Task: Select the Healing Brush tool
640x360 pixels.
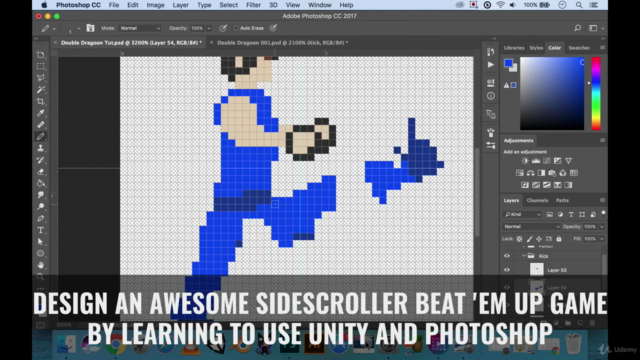Action: [40, 125]
